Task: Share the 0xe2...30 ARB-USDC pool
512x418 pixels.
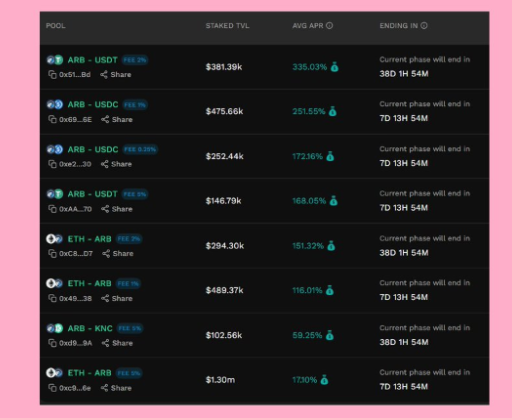Action: tap(116, 164)
